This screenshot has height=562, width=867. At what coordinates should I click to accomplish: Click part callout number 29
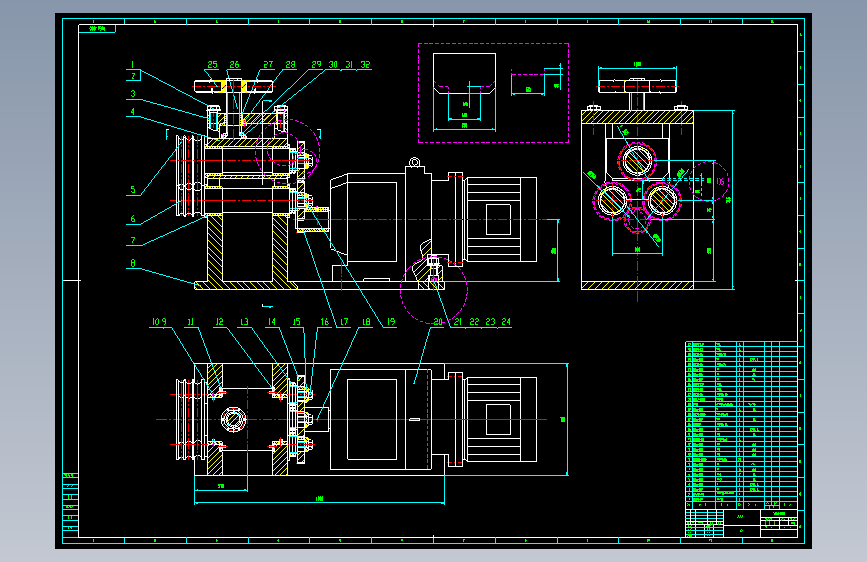(x=316, y=65)
